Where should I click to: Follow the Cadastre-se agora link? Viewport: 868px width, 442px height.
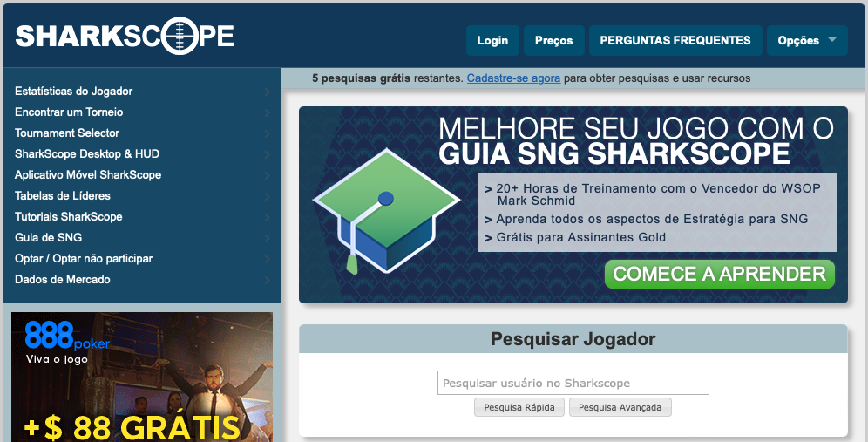click(513, 78)
